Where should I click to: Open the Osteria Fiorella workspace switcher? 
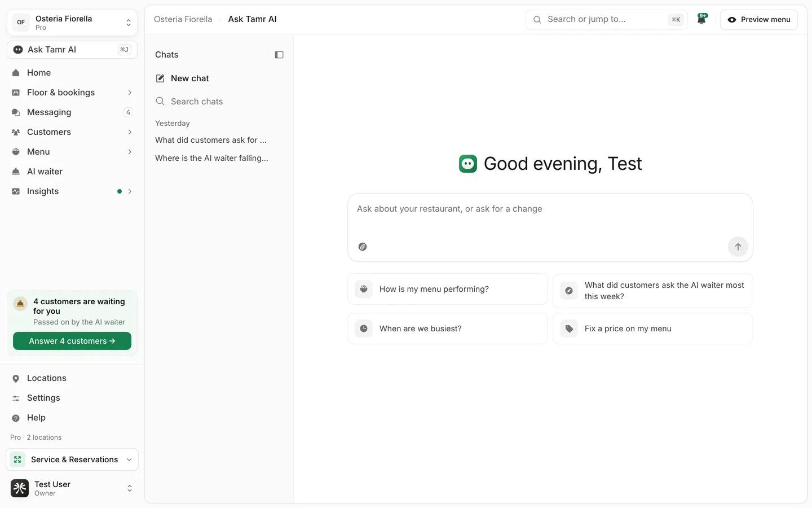pyautogui.click(x=72, y=23)
